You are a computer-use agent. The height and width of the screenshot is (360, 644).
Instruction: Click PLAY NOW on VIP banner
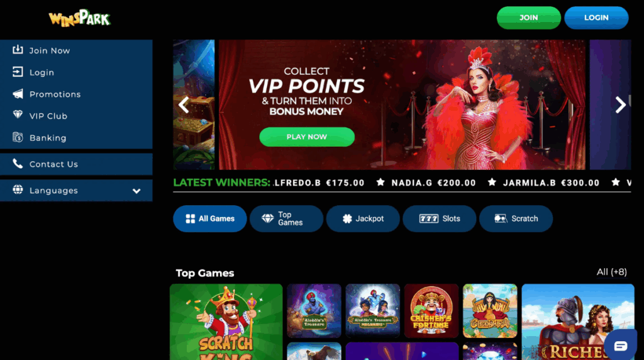(307, 137)
